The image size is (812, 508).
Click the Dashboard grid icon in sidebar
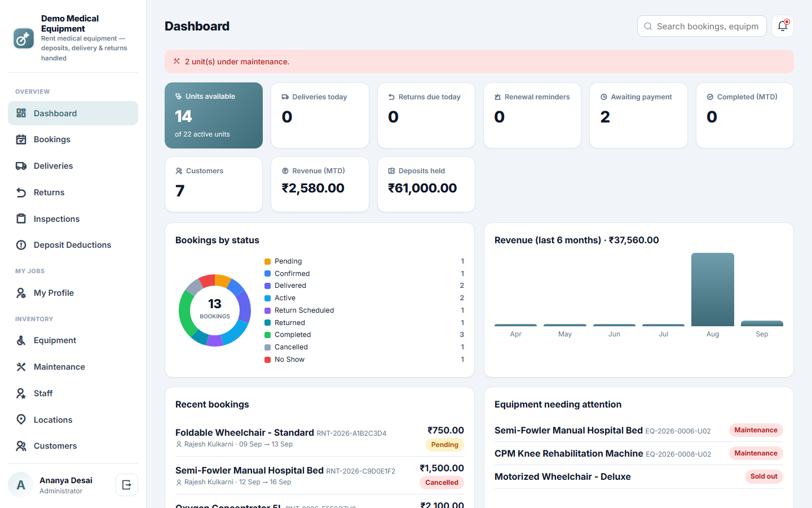pos(21,113)
